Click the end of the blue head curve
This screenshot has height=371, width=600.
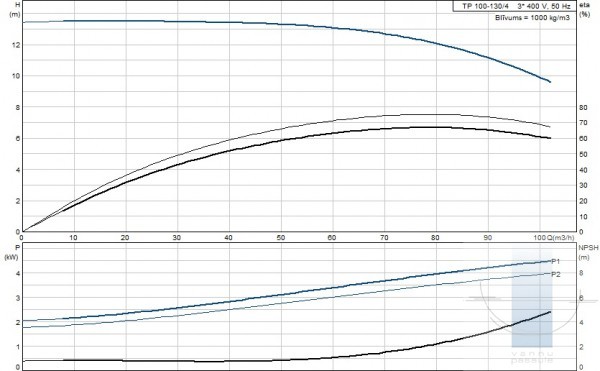(x=550, y=81)
